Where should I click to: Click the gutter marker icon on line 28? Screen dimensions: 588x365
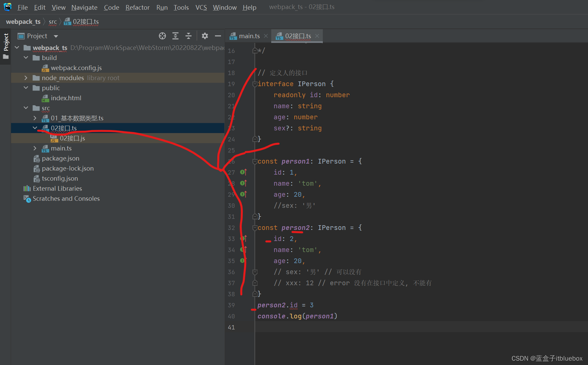(243, 183)
